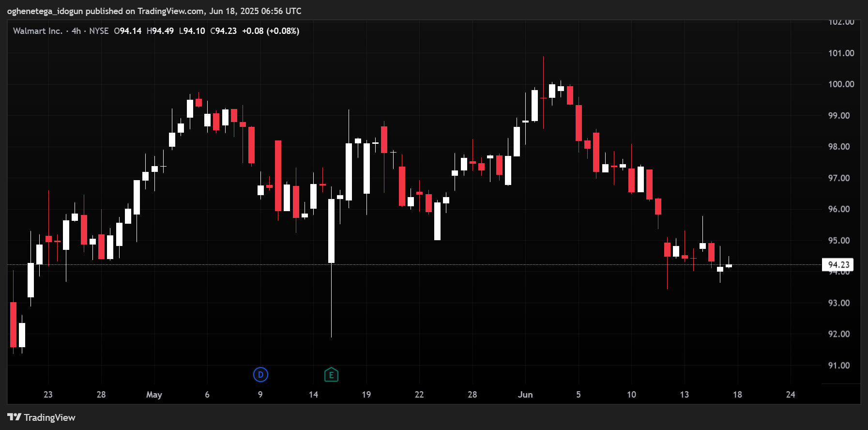The height and width of the screenshot is (430, 868).
Task: Click the '14' date label on time axis
Action: click(313, 395)
